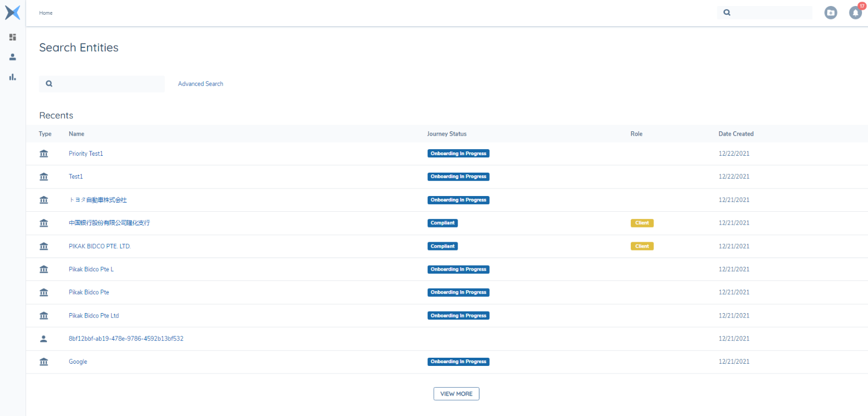Click the company icon beside Priority Test1

click(x=44, y=154)
